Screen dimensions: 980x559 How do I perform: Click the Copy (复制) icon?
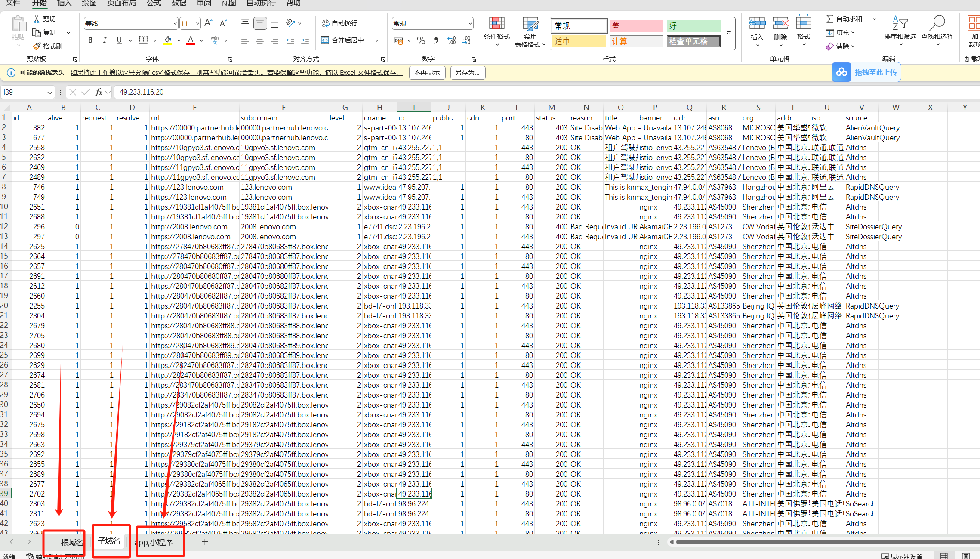point(37,32)
